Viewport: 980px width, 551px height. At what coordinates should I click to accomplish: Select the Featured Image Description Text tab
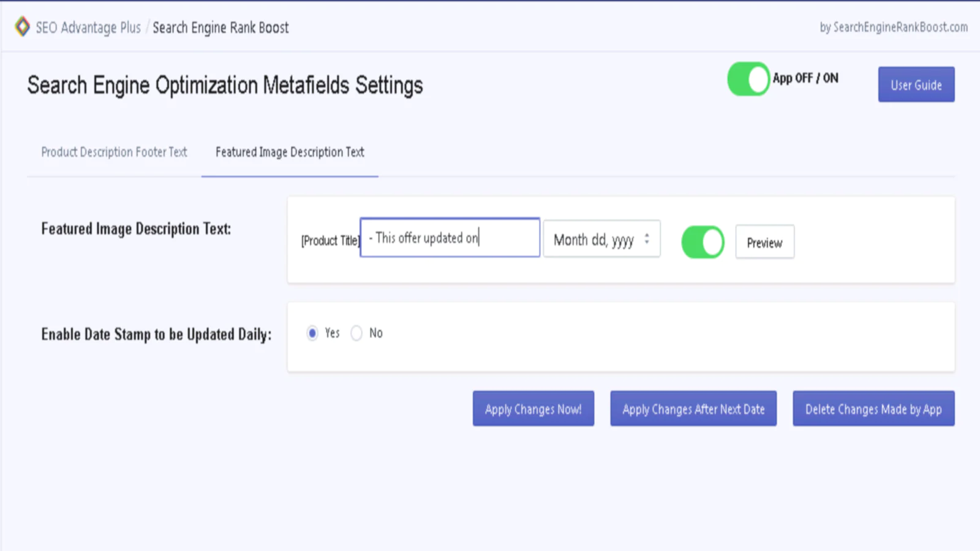(290, 152)
